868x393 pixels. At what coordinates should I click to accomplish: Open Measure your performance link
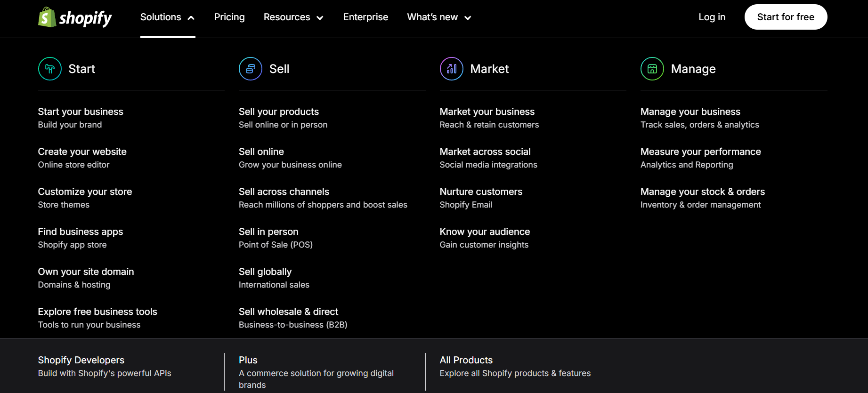(x=701, y=152)
